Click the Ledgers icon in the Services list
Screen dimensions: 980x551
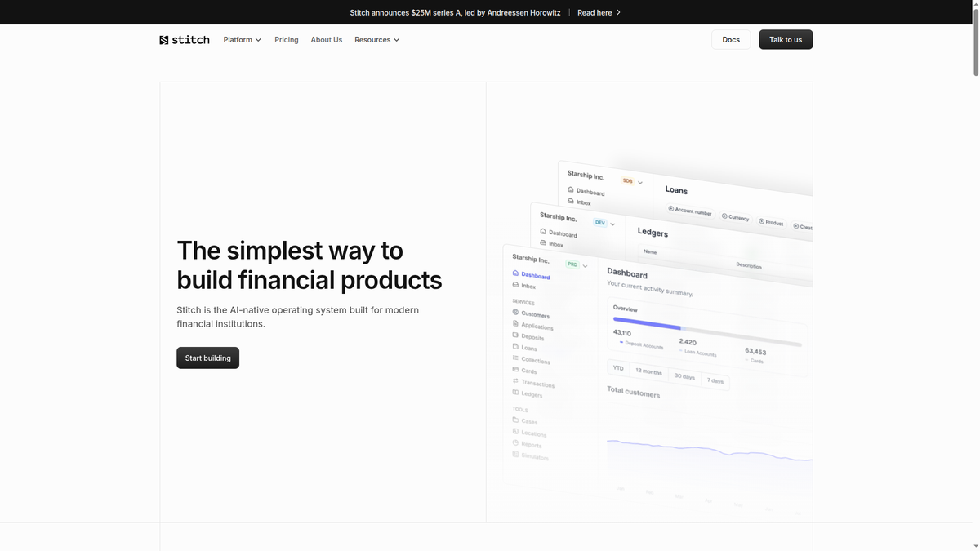[x=515, y=393]
